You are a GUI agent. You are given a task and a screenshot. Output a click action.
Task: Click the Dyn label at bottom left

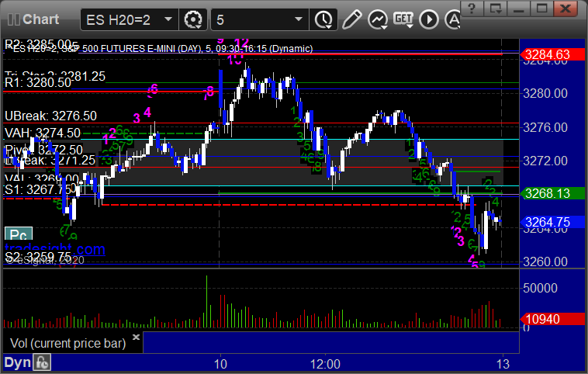[x=17, y=362]
